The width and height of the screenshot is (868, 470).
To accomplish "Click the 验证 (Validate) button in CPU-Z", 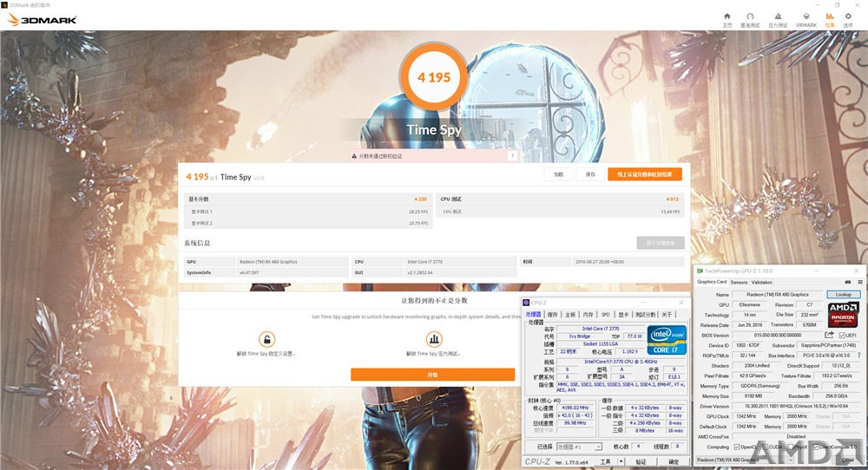I will point(641,461).
